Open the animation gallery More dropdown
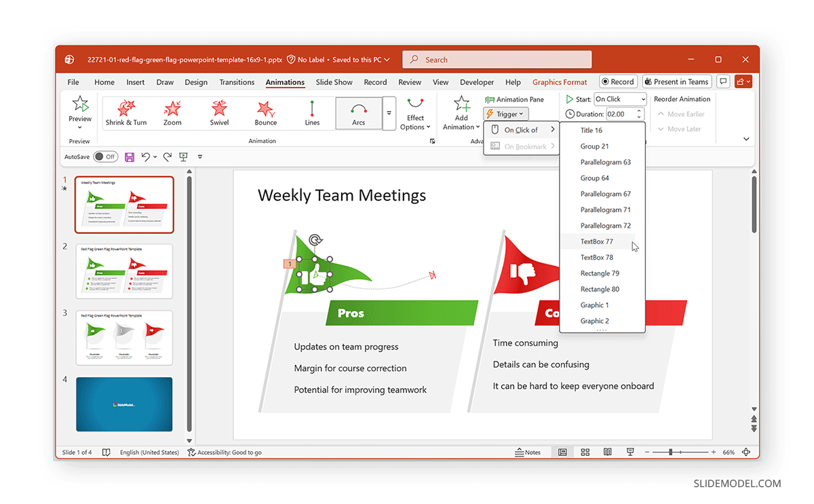The image size is (814, 504). 389,113
